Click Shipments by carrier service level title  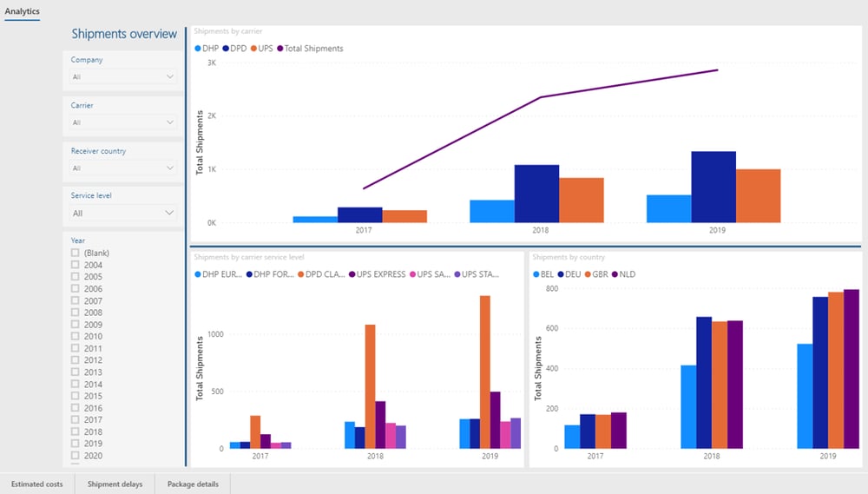click(x=249, y=258)
